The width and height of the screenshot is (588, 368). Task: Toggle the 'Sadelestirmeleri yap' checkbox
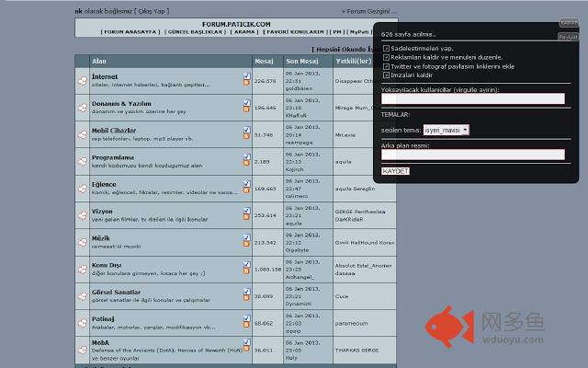pos(386,49)
